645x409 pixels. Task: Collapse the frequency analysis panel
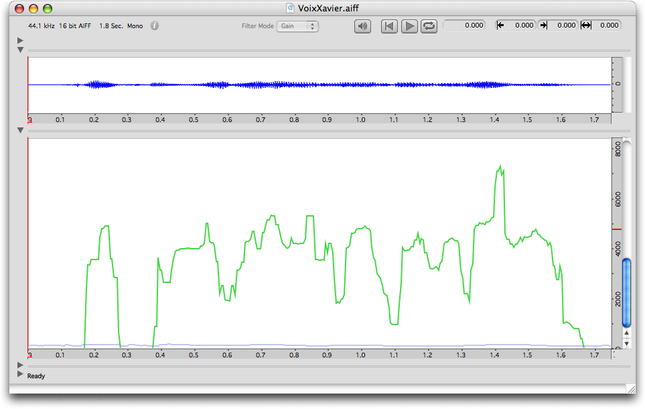tap(21, 130)
